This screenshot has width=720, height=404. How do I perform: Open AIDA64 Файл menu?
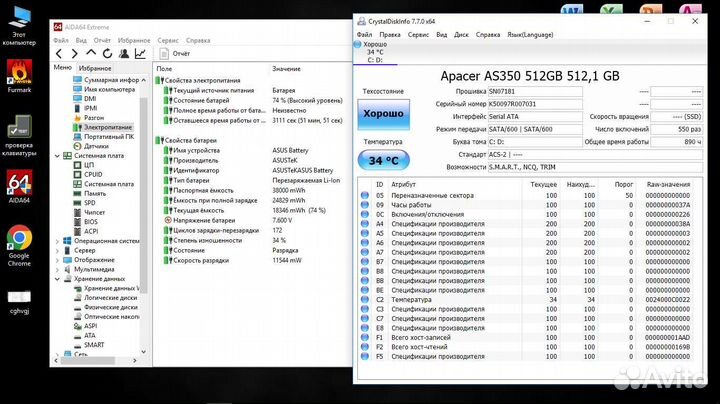(61, 40)
